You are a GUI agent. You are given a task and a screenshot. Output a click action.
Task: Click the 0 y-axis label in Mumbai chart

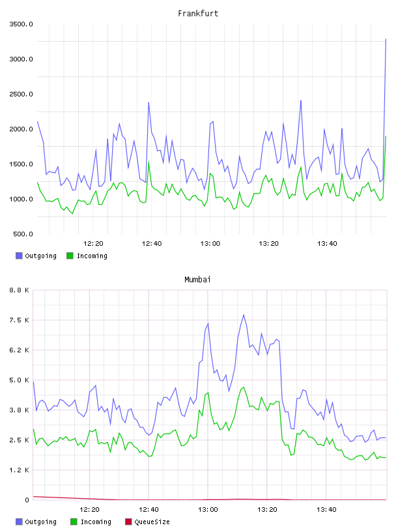pos(27,500)
